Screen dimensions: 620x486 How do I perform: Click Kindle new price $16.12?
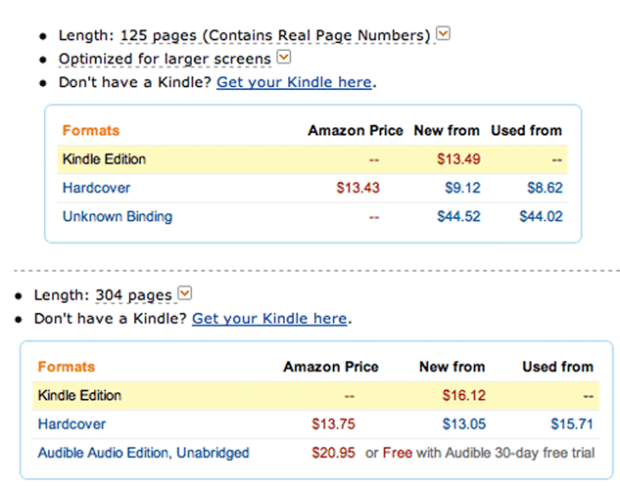click(463, 395)
